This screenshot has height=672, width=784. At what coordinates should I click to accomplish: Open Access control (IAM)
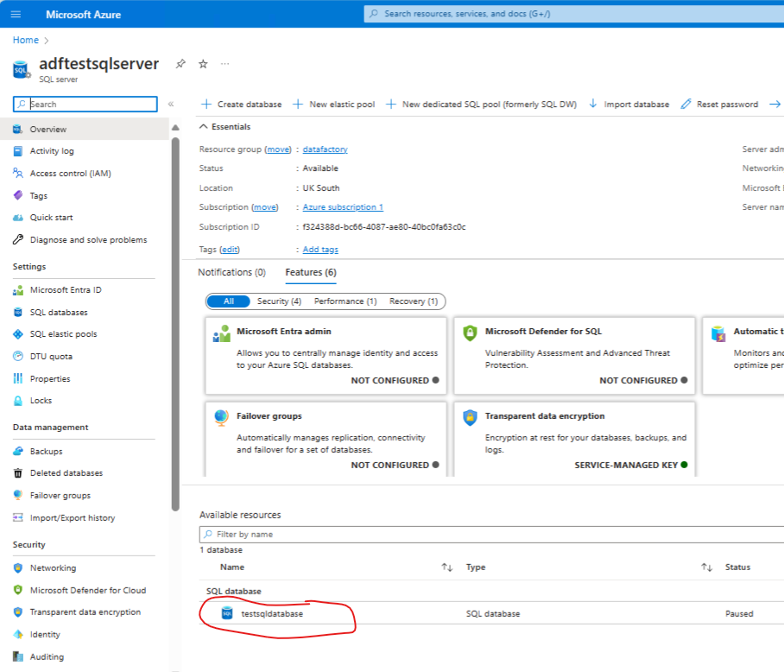70,174
